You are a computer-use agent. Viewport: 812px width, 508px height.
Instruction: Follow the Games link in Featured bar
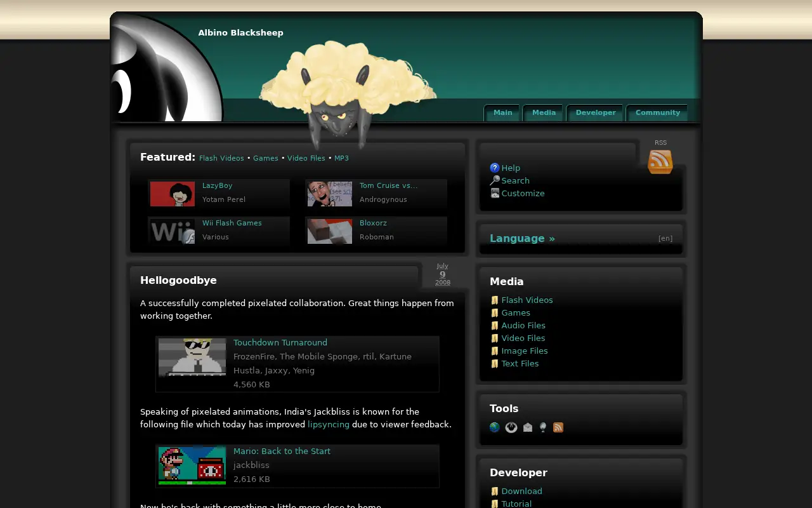[x=266, y=158]
